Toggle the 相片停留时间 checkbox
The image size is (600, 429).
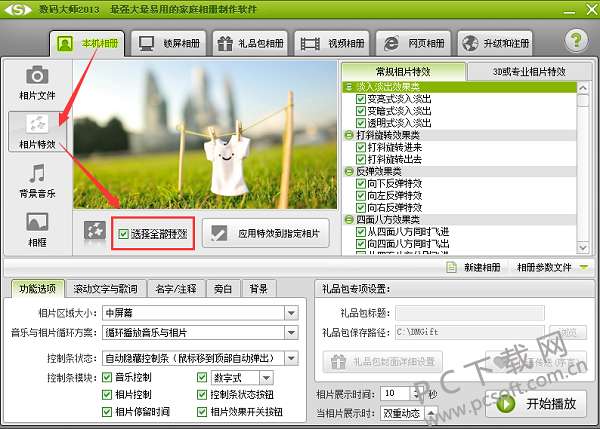coord(107,412)
